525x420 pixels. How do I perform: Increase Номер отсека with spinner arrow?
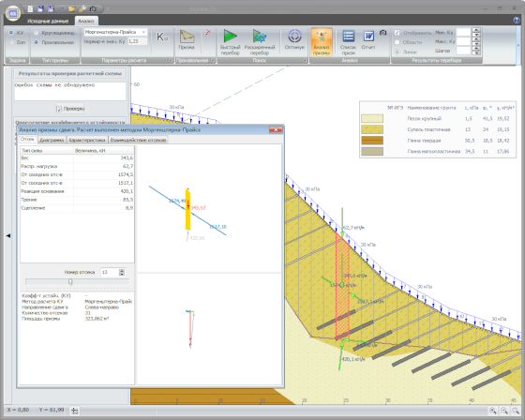pyautogui.click(x=122, y=271)
